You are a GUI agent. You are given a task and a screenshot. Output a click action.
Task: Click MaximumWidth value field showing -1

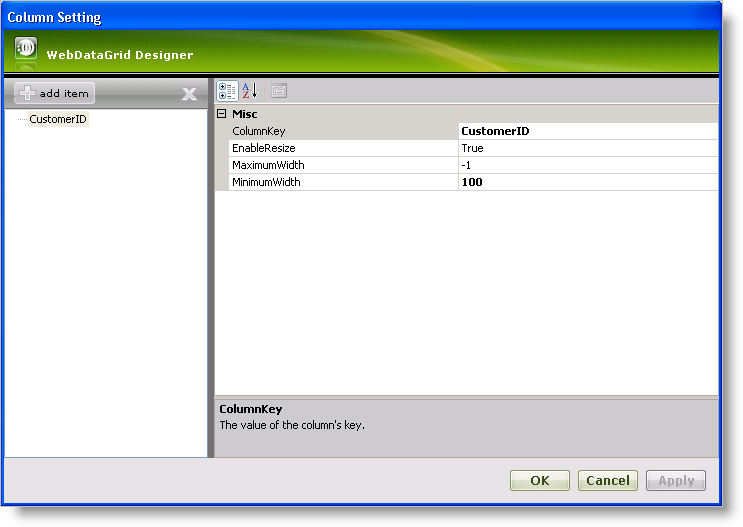point(587,165)
